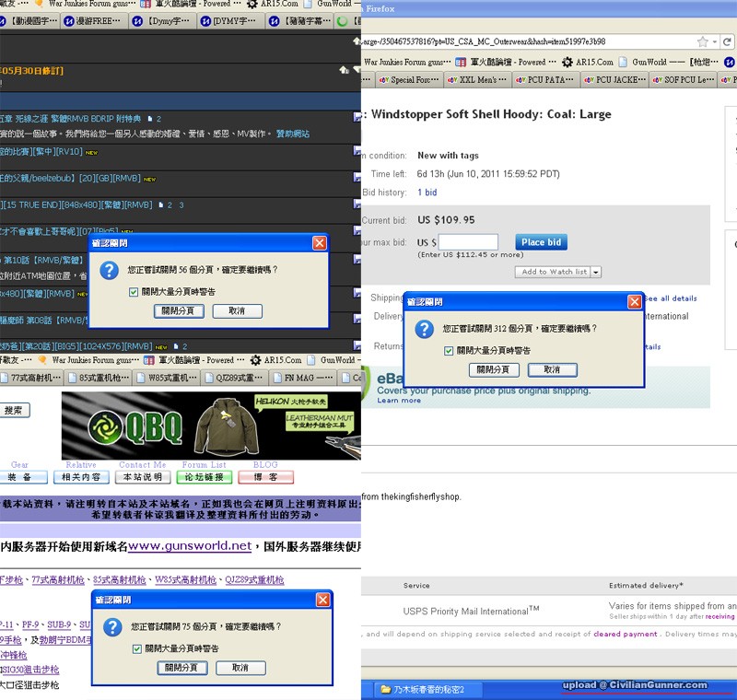This screenshot has height=700, width=737.
Task: Open the XXL Men's tab
Action: click(x=484, y=80)
